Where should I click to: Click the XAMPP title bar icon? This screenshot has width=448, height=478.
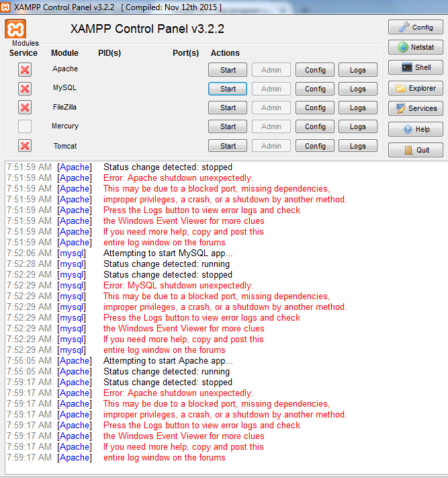tap(5, 7)
